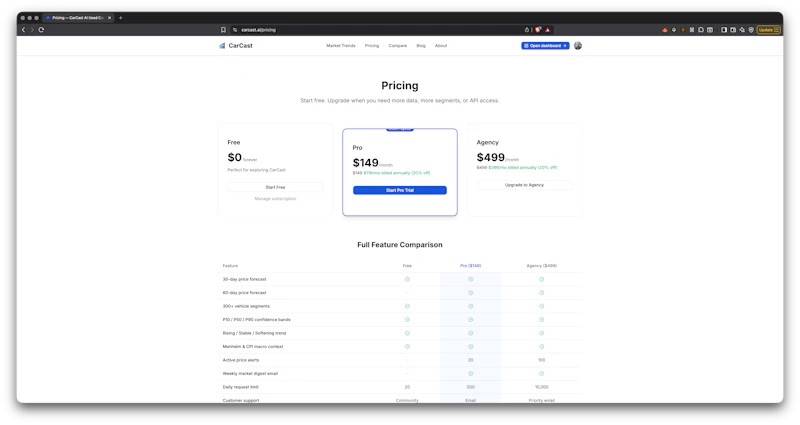The width and height of the screenshot is (800, 425).
Task: Open the Brave Shields lion icon
Action: (538, 30)
